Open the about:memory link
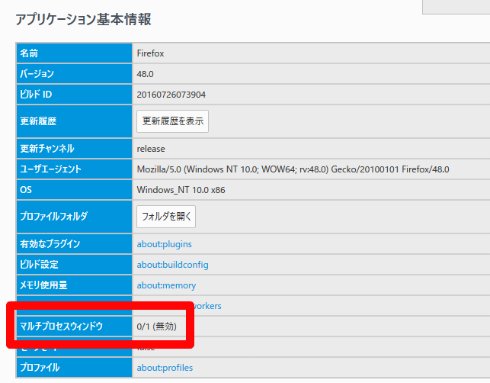The image size is (490, 383). pos(166,285)
